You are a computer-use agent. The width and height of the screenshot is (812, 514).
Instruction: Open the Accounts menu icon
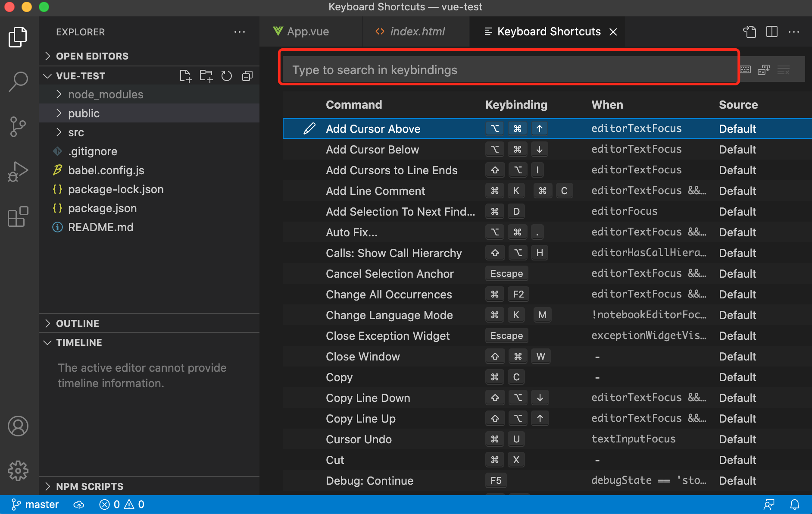click(18, 426)
